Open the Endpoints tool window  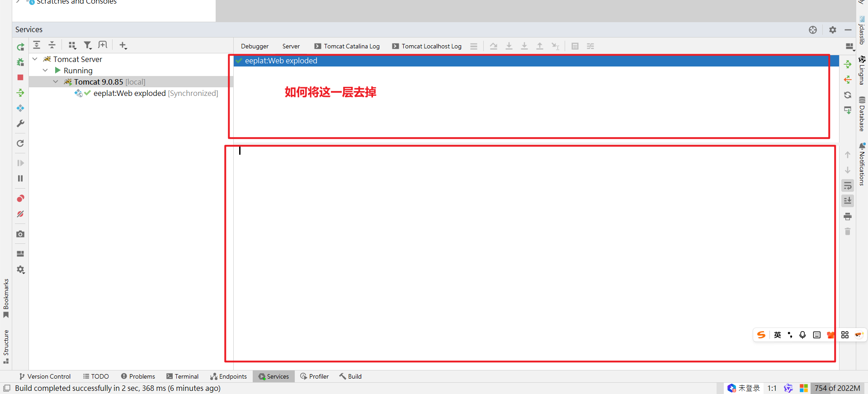coord(228,376)
